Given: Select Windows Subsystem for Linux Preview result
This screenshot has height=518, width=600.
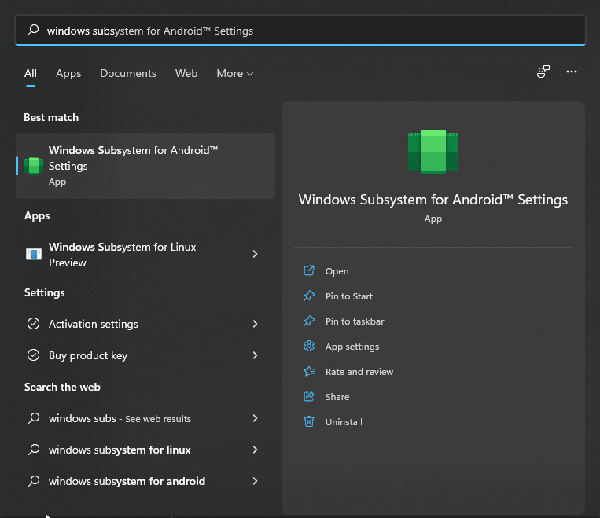Looking at the screenshot, I should click(145, 254).
